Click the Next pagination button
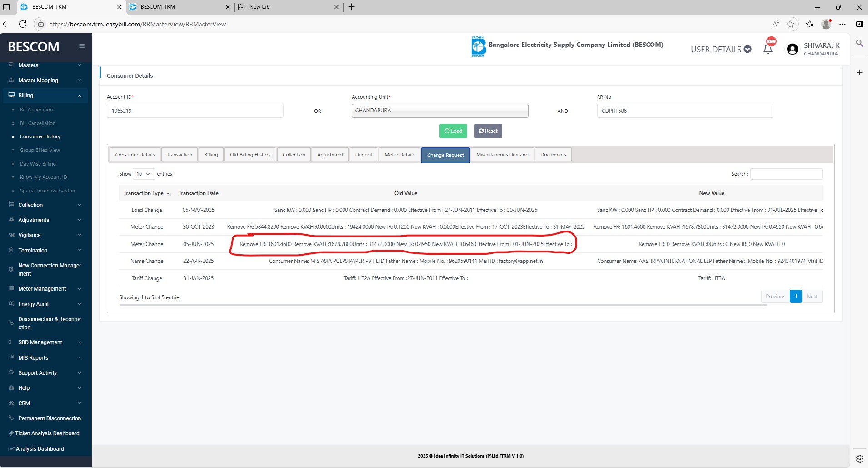Viewport: 868px width, 468px height. 812,297
